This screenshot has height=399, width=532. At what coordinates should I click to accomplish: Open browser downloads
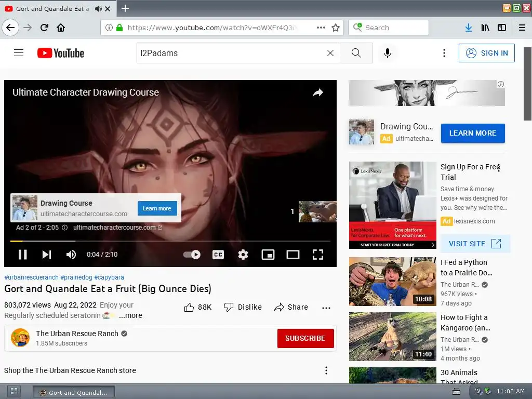469,28
